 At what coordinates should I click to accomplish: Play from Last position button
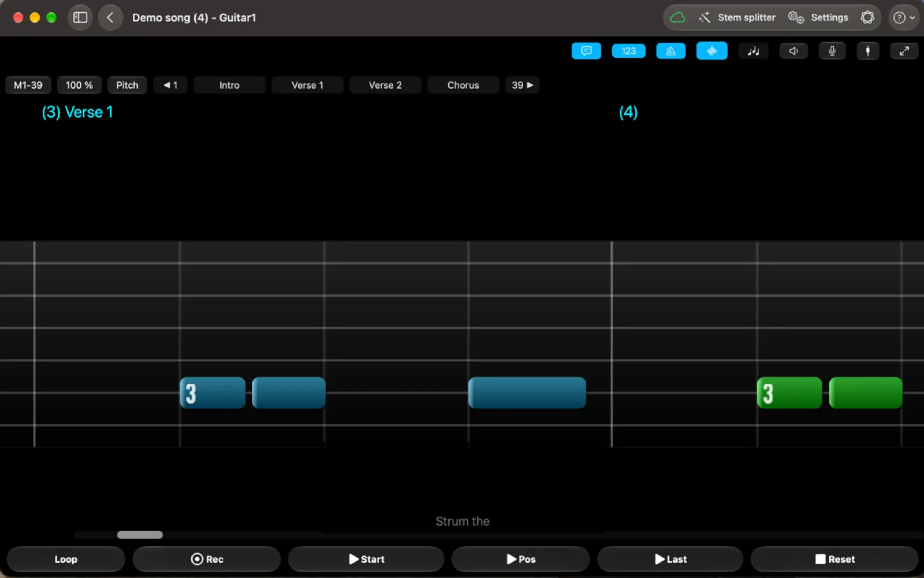click(x=670, y=559)
